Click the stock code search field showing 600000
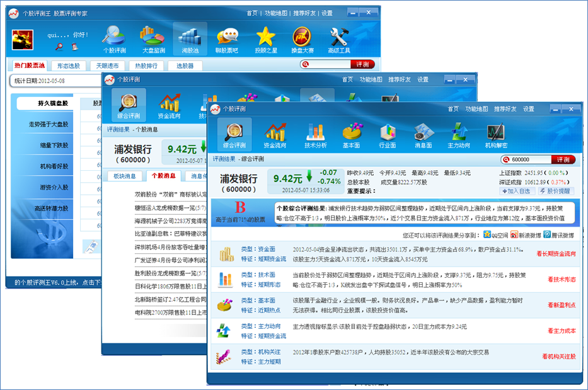Screen dimensions: 588x390 pyautogui.click(x=529, y=160)
